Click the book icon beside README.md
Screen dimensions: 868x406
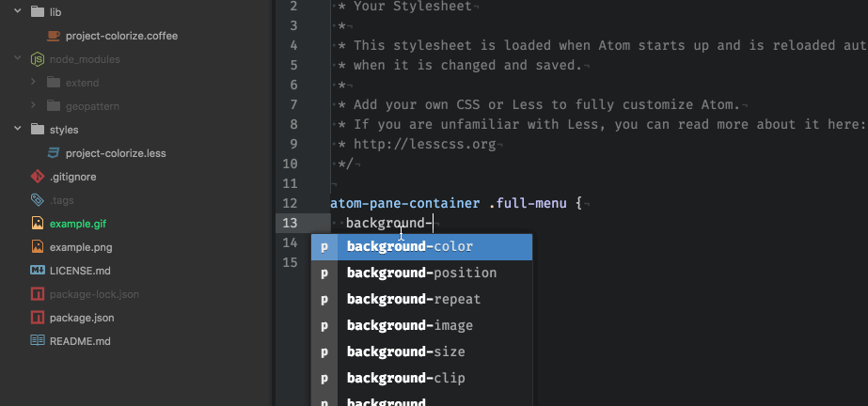pos(38,341)
